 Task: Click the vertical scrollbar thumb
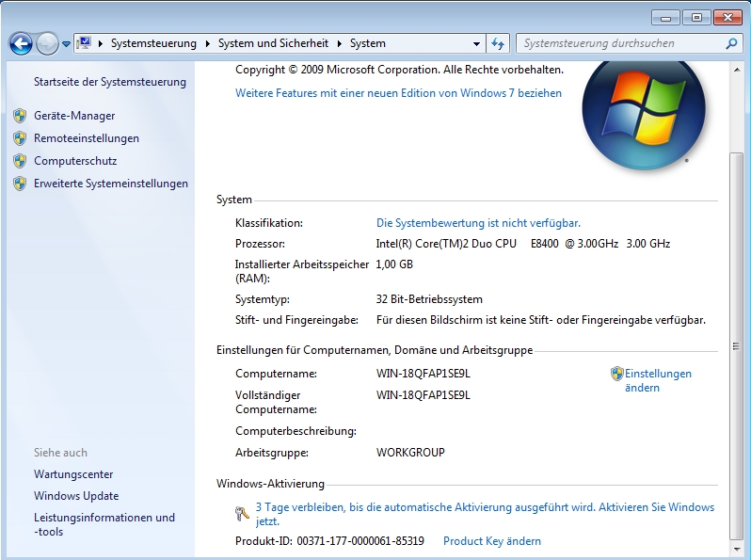pyautogui.click(x=736, y=345)
